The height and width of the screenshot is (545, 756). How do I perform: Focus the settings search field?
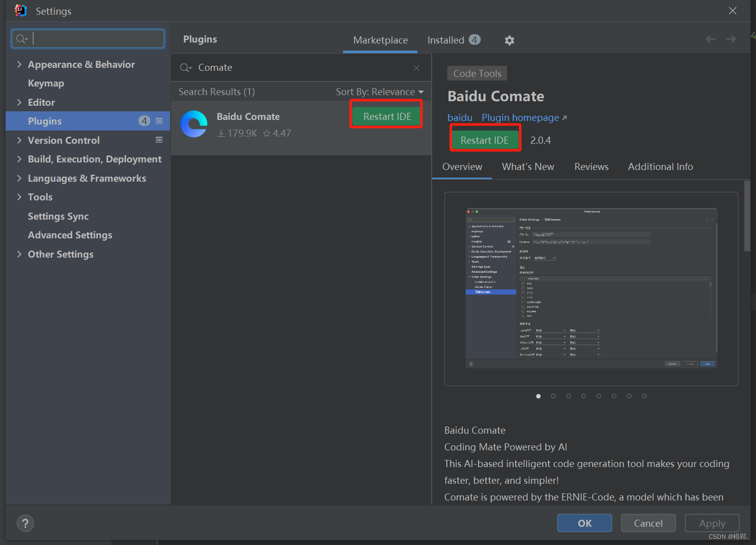coord(88,39)
